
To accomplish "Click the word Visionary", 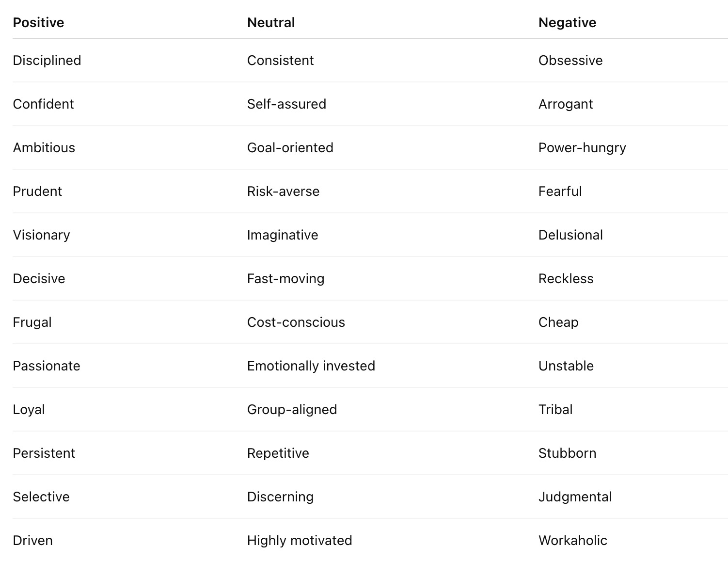I will point(41,235).
